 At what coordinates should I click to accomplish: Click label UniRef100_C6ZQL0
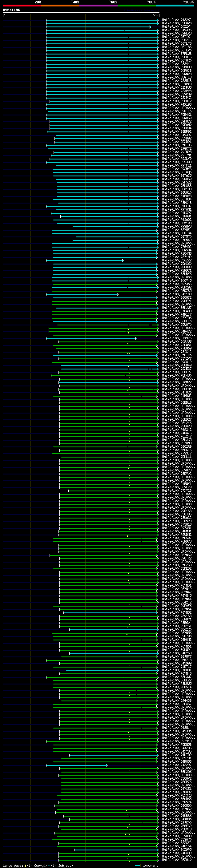coord(176,860)
